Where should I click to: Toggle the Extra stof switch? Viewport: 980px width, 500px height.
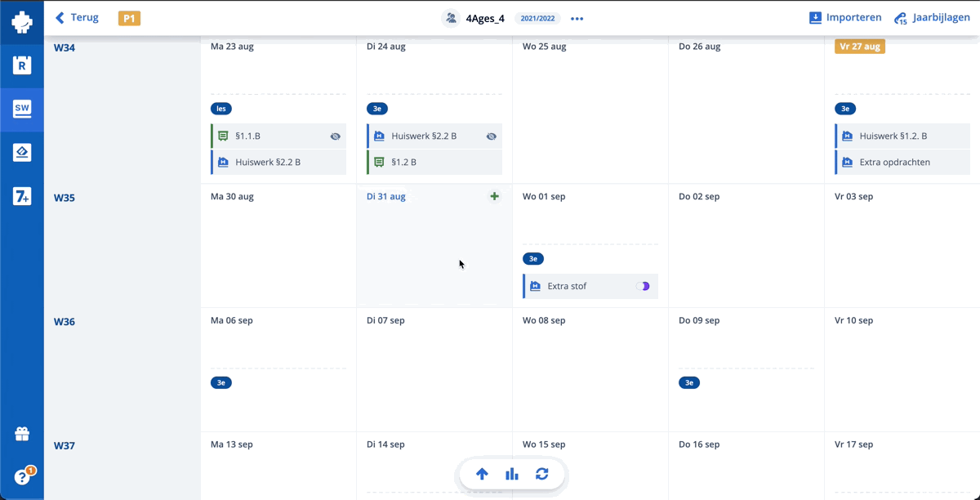[x=643, y=287]
